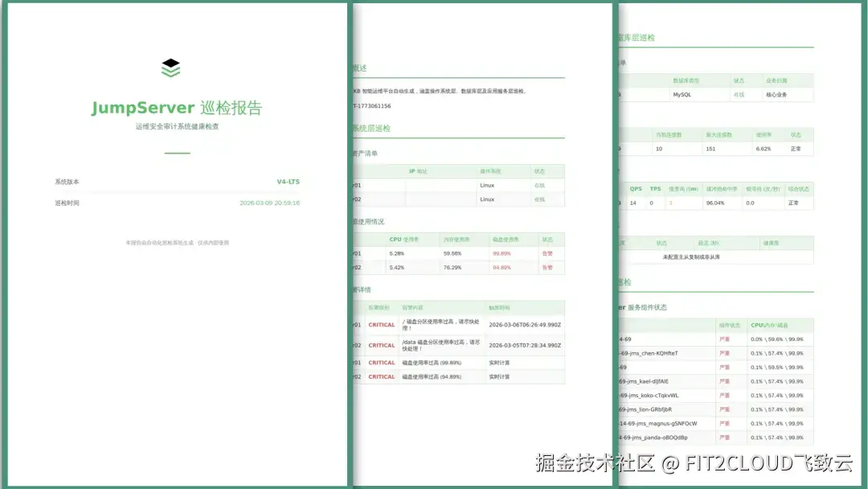Image resolution: width=868 pixels, height=489 pixels.
Task: Click the component row 'jms_panda-oBOQdBp'
Action: pos(653,438)
